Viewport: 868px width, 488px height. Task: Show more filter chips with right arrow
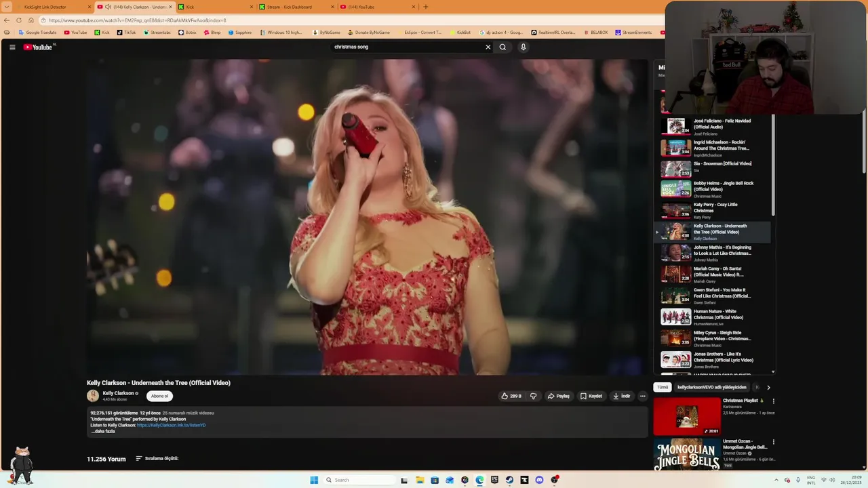point(768,387)
